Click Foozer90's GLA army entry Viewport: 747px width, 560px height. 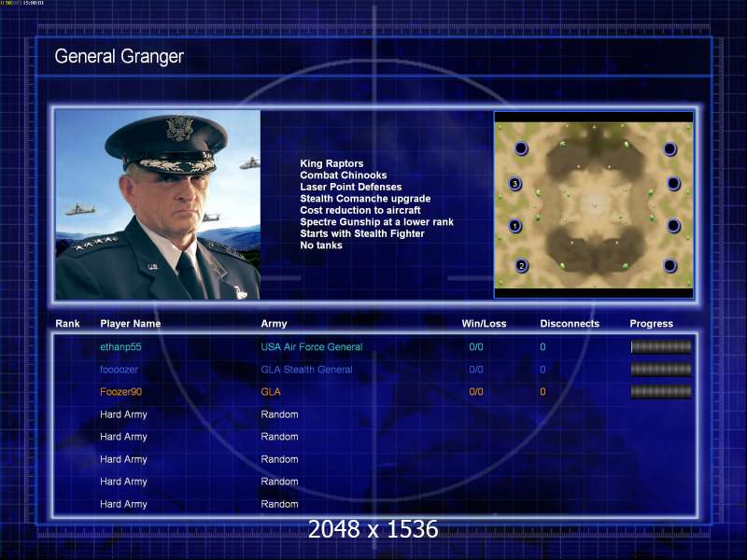tap(271, 392)
